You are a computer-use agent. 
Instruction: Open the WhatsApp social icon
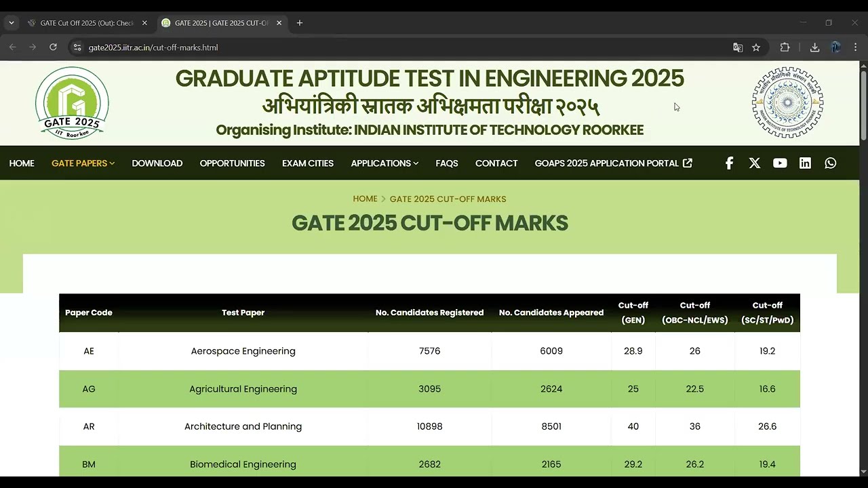click(831, 163)
